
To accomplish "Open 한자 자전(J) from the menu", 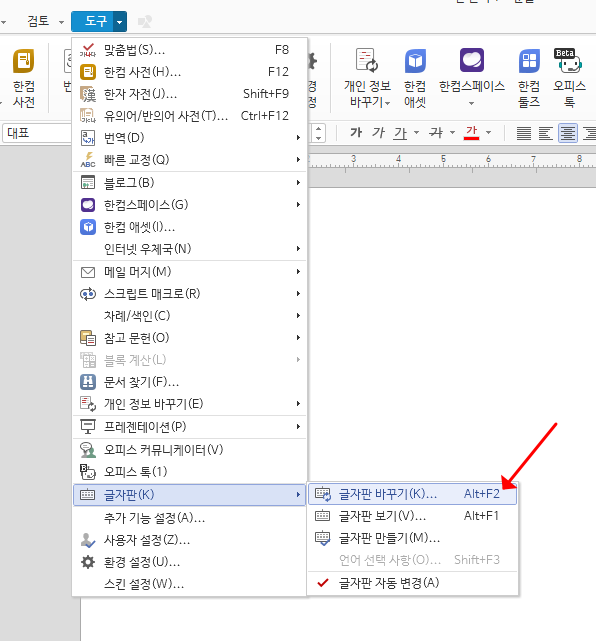I will 189,94.
